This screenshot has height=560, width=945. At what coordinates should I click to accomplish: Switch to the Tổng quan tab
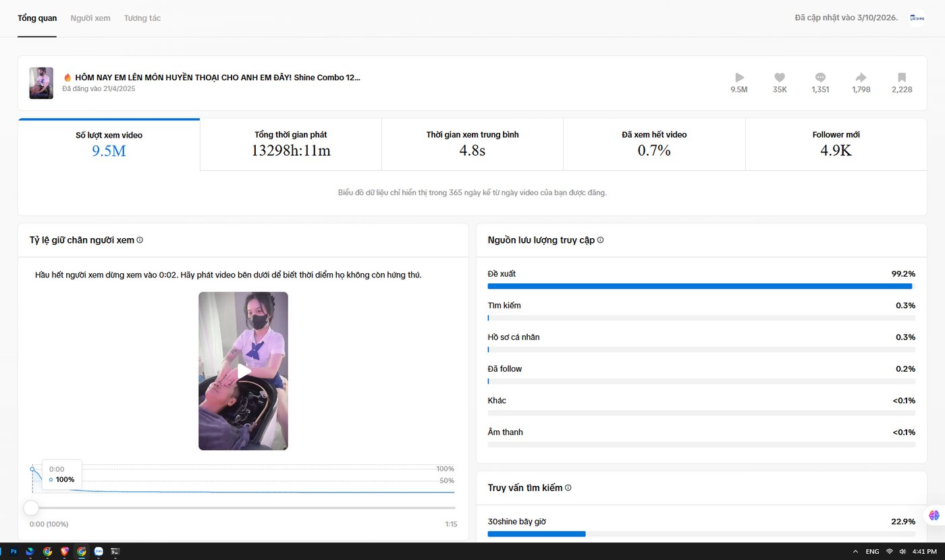[37, 18]
